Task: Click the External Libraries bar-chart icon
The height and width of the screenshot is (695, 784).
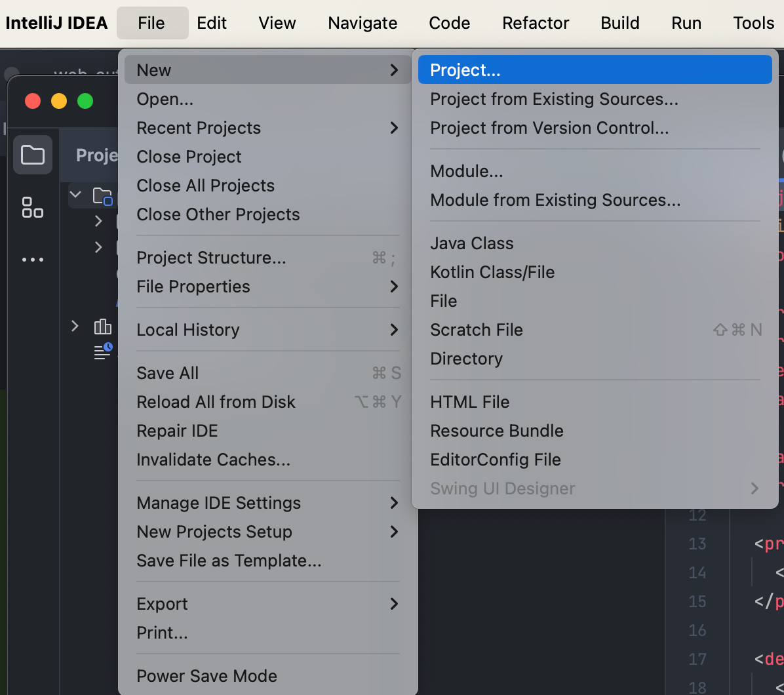Action: click(x=103, y=326)
